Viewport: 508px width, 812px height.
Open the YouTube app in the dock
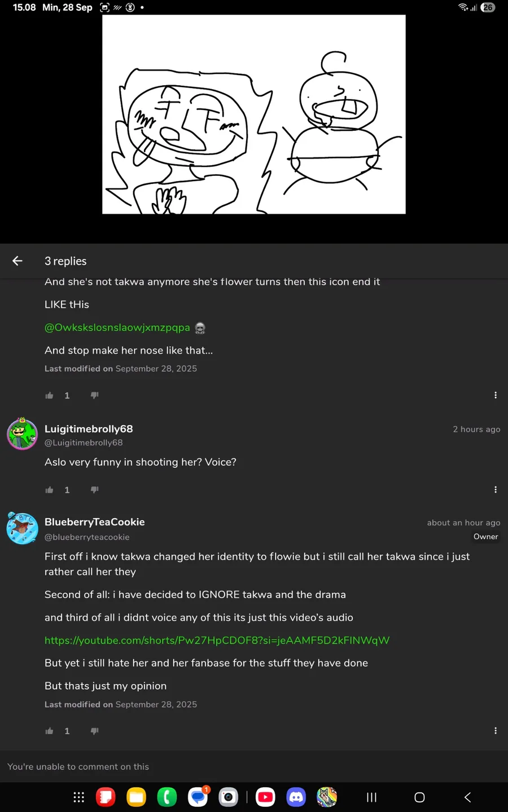265,797
